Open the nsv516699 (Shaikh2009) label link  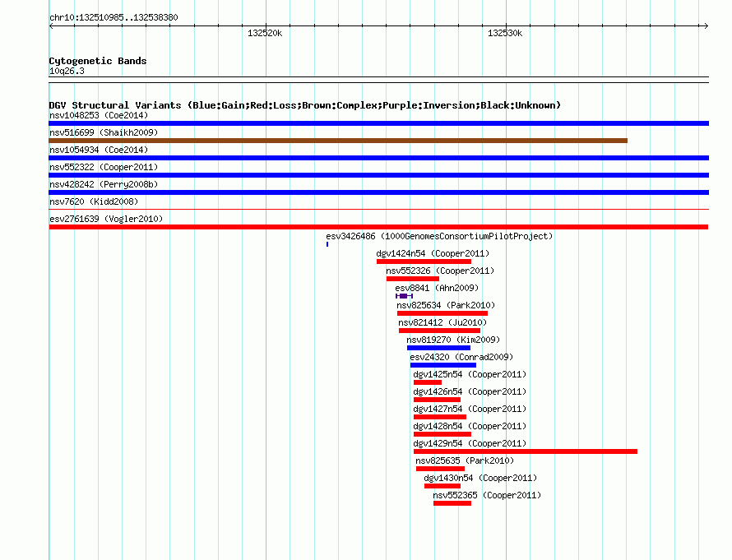(104, 132)
